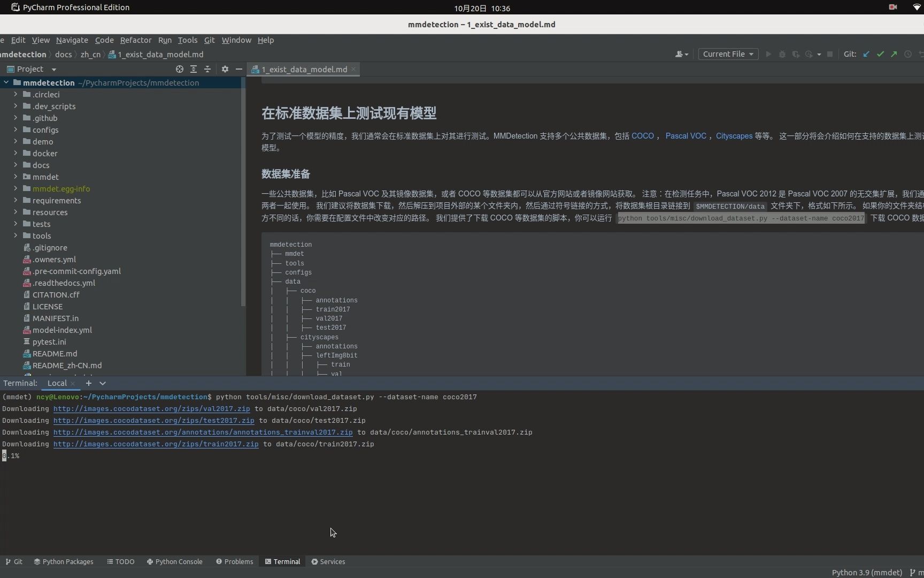Viewport: 924px width, 578px height.
Task: Select opened file with the crosshair icon
Action: pos(180,69)
